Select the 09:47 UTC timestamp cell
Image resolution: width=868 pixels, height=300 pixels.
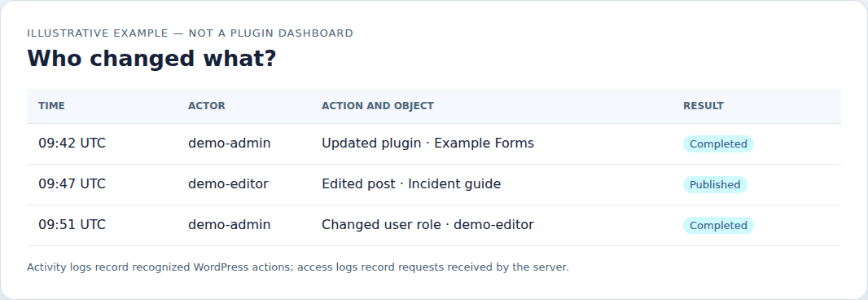click(72, 184)
